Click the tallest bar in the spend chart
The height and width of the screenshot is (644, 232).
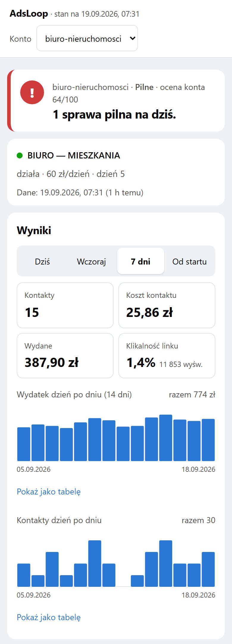[x=166, y=438]
